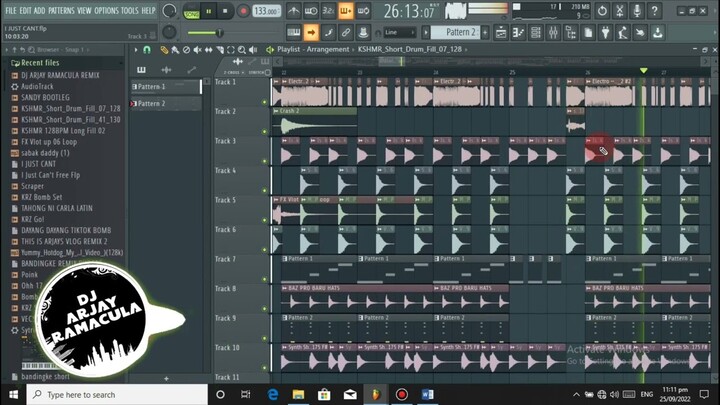The image size is (720, 405).
Task: Click the save/download arrow icon in toolbar
Action: tap(658, 32)
